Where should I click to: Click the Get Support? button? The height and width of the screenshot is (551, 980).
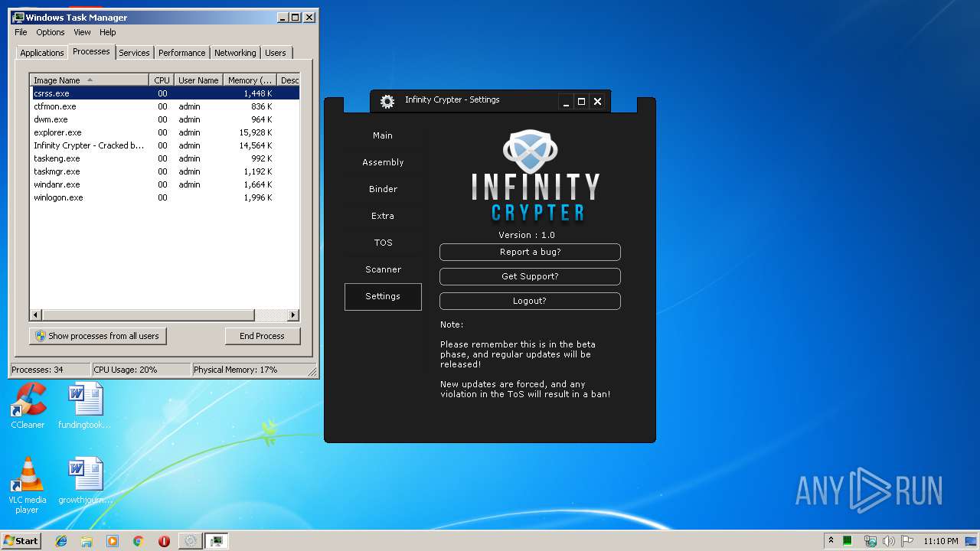[530, 276]
